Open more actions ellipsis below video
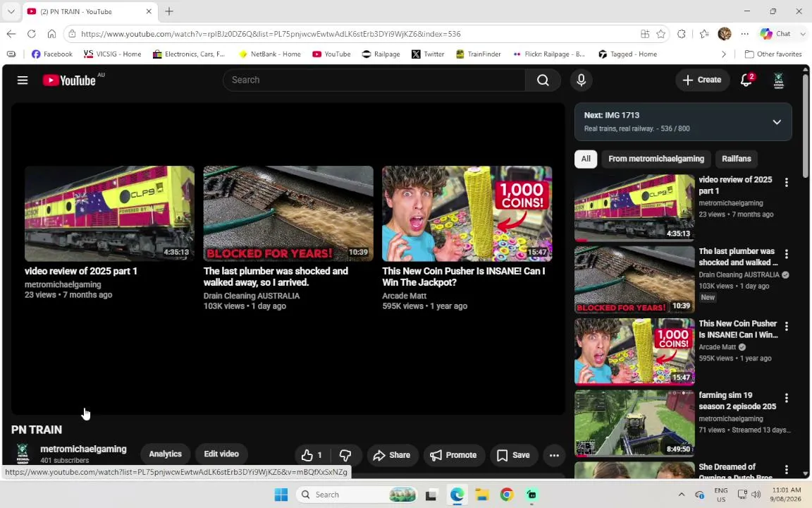The height and width of the screenshot is (508, 812). tap(554, 455)
